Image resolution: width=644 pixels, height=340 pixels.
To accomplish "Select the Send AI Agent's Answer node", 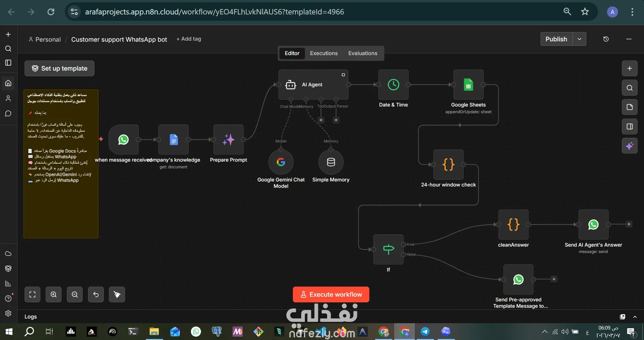I will 594,224.
